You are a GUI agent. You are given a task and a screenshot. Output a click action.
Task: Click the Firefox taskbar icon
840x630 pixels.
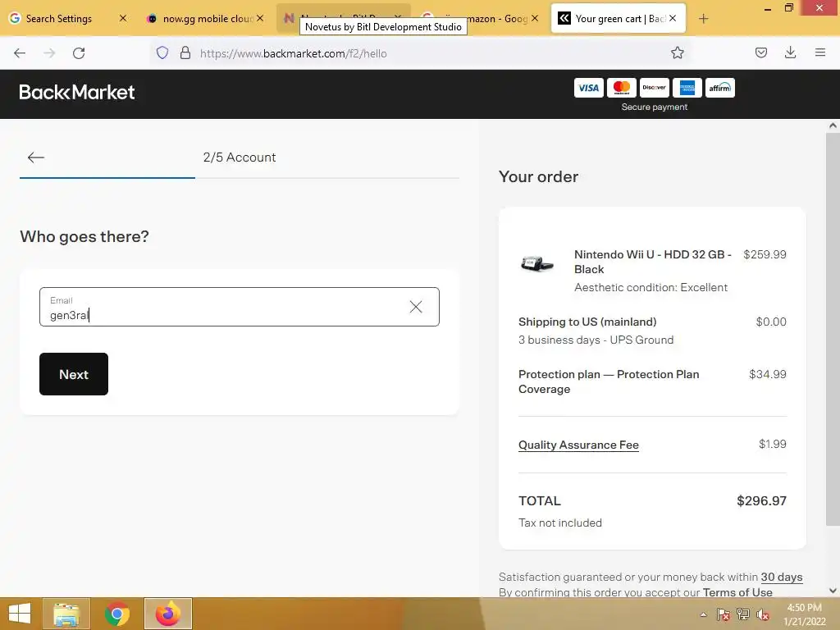pos(167,614)
